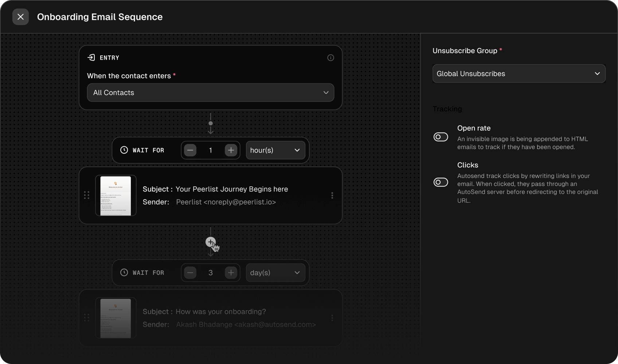Add a new step between the two emails
618x364 pixels.
211,242
